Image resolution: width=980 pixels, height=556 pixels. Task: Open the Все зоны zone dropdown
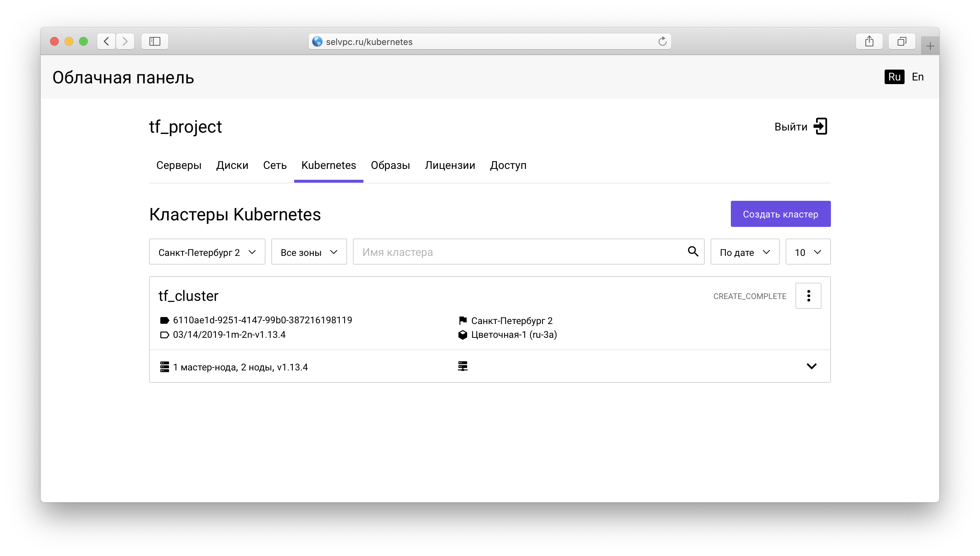(x=309, y=252)
